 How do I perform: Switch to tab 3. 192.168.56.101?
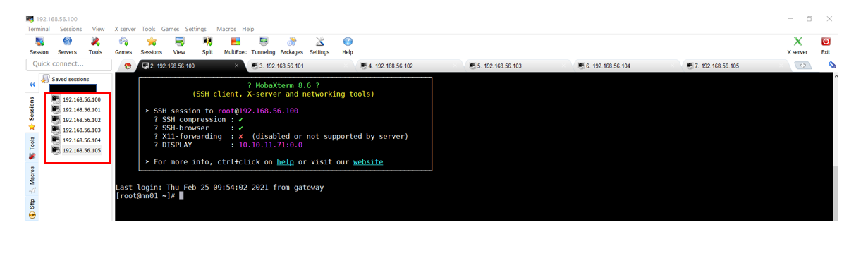[x=300, y=66]
